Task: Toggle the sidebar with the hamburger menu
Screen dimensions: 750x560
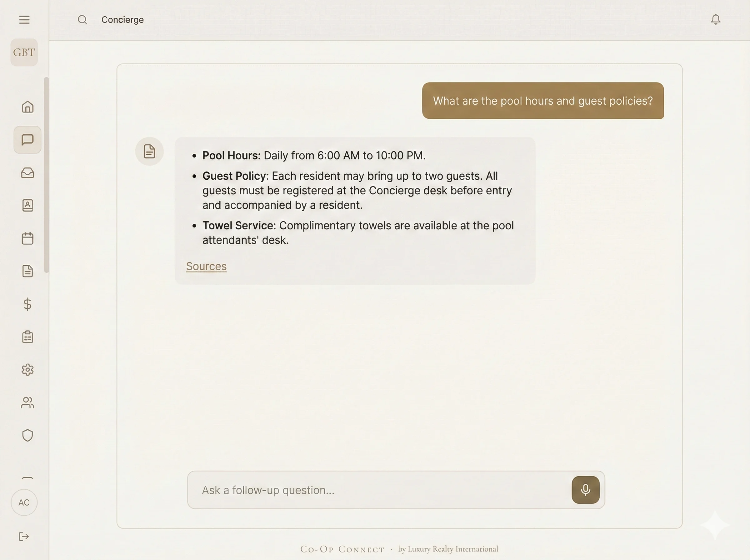Action: (24, 20)
